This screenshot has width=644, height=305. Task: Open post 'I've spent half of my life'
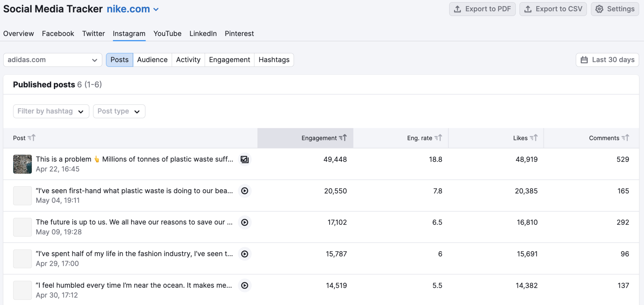coord(134,254)
